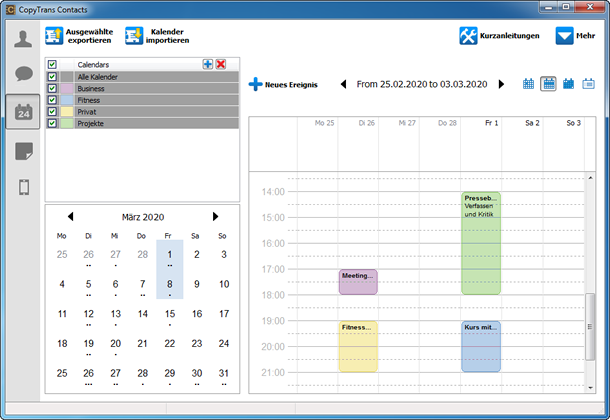Select the highlighted week view icon
The image size is (610, 420).
click(549, 84)
